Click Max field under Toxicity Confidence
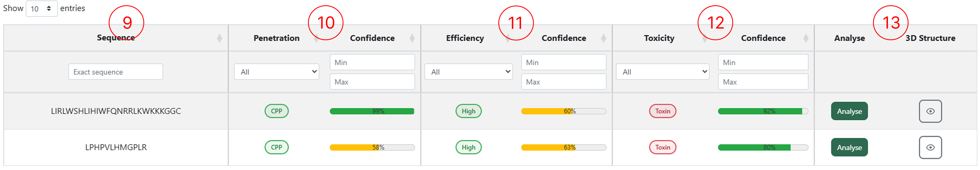 point(762,82)
